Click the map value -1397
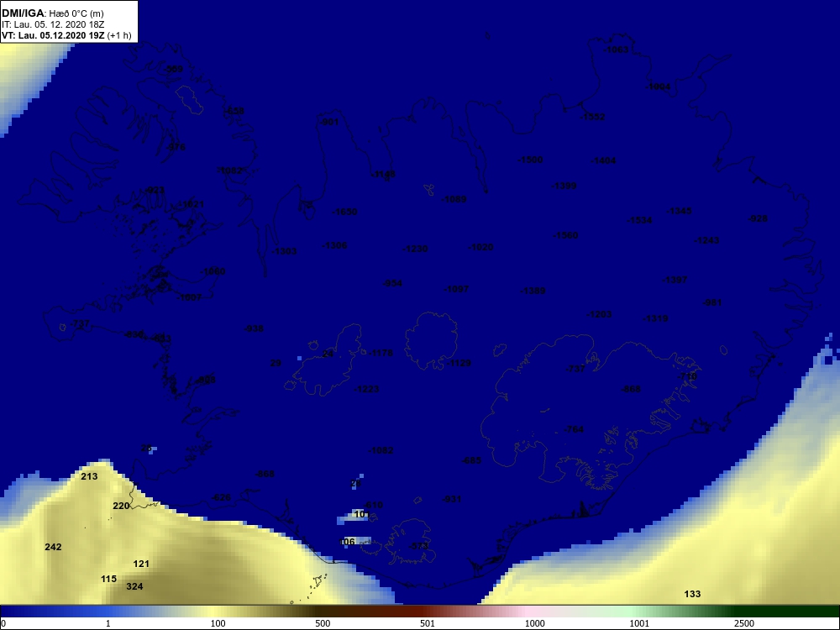The image size is (840, 630). click(x=675, y=280)
